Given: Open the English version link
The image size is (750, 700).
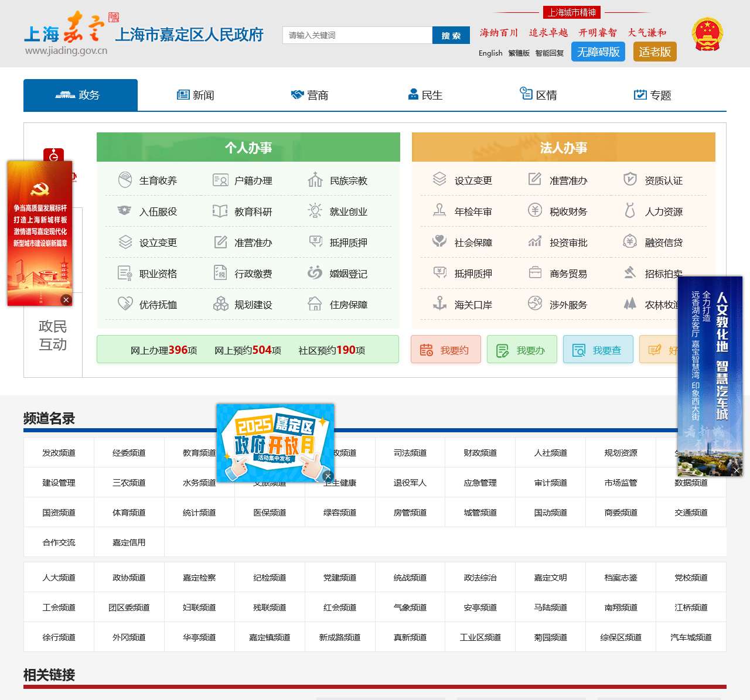Looking at the screenshot, I should [489, 53].
